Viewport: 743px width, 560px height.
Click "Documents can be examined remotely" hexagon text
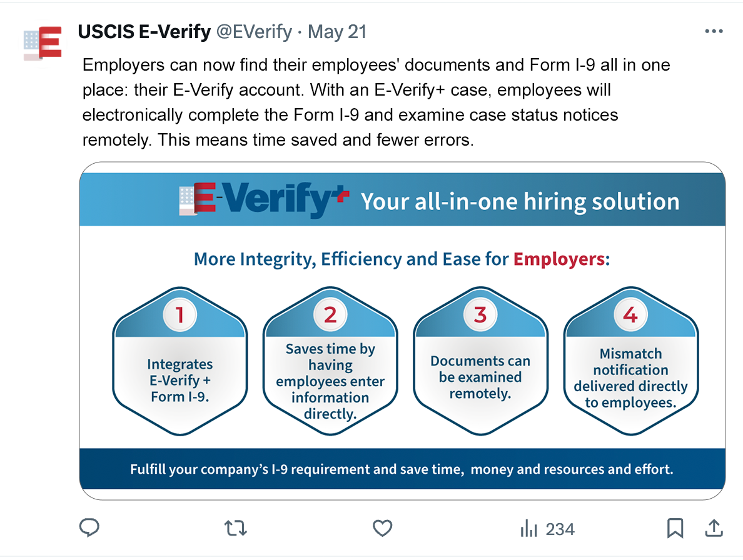click(480, 377)
